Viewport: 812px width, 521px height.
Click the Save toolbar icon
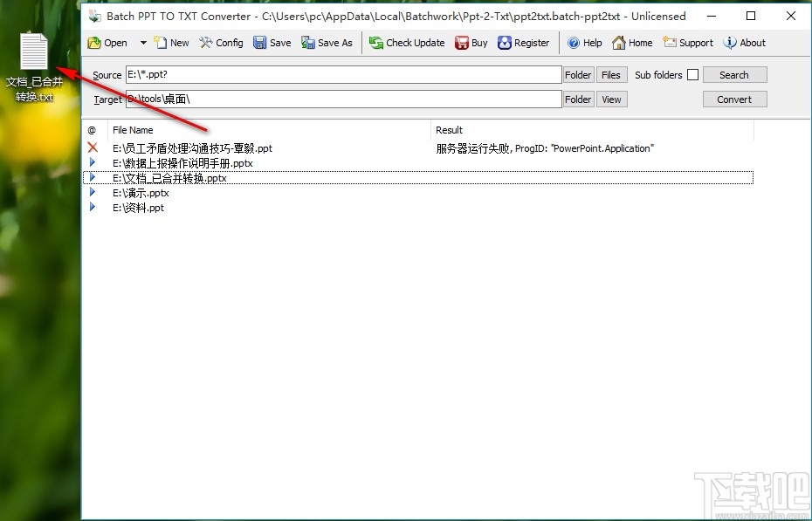(272, 42)
